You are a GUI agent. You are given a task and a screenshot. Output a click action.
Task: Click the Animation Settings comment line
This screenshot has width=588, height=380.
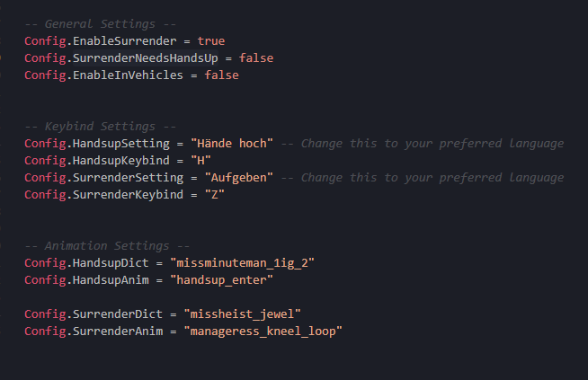[x=107, y=246]
